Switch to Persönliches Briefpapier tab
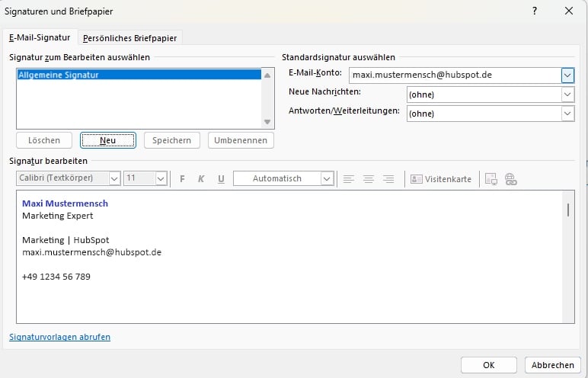 pos(129,38)
